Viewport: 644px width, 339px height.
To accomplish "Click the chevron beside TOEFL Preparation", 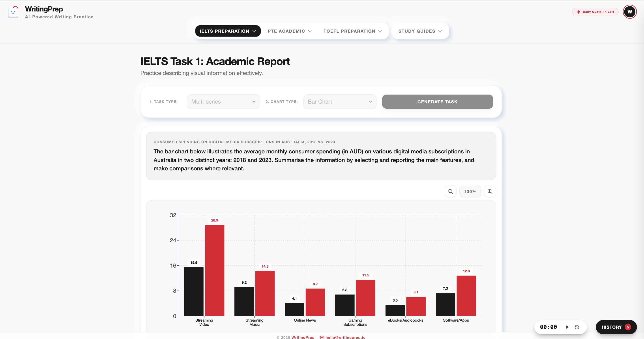I will (380, 31).
